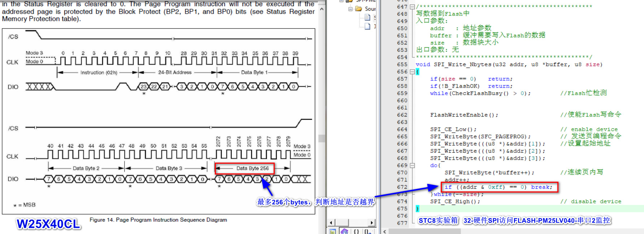Click the SPI_WriteByte line with &addr)[3]
This screenshot has width=644, height=234.
(488, 158)
